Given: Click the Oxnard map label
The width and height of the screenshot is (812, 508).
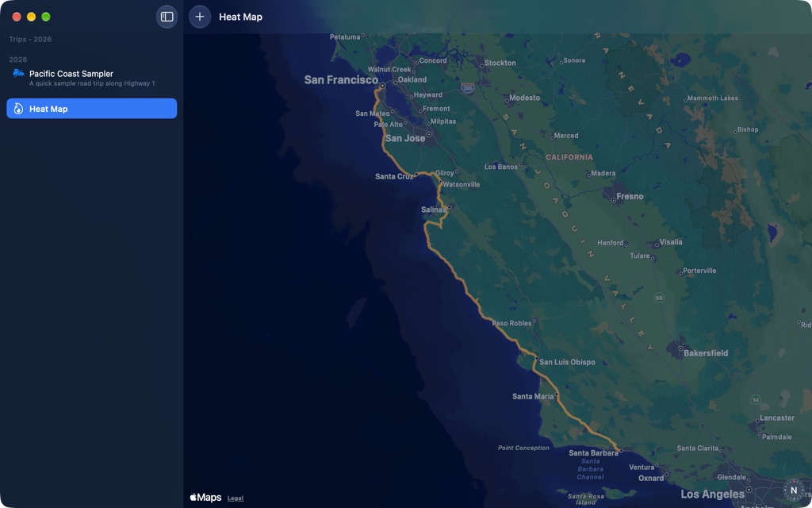Looking at the screenshot, I should click(651, 478).
